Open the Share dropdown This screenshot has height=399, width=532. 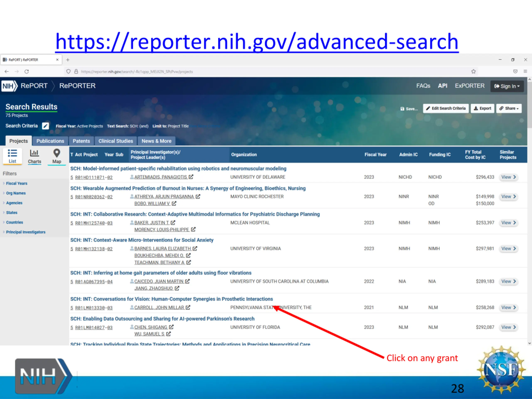[x=509, y=108]
